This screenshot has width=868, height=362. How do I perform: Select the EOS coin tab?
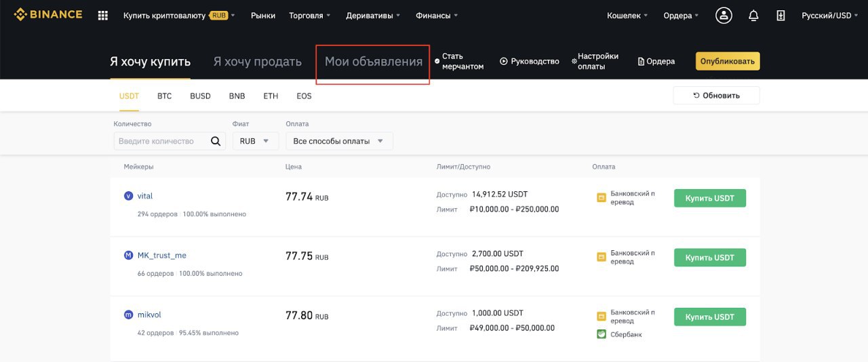pos(304,96)
